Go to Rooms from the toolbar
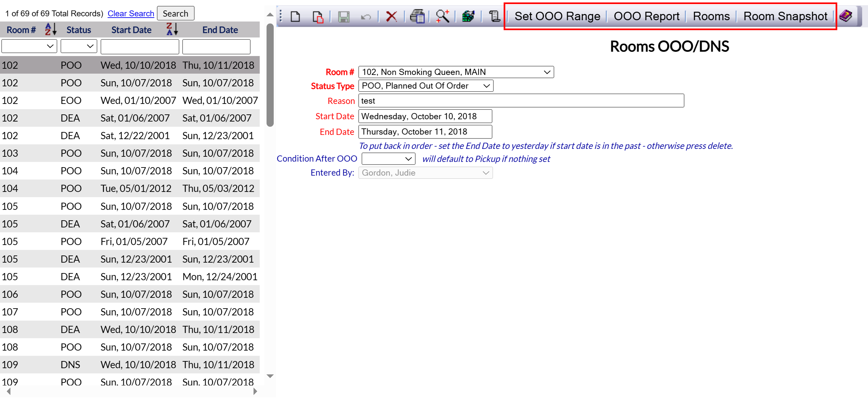 click(711, 16)
